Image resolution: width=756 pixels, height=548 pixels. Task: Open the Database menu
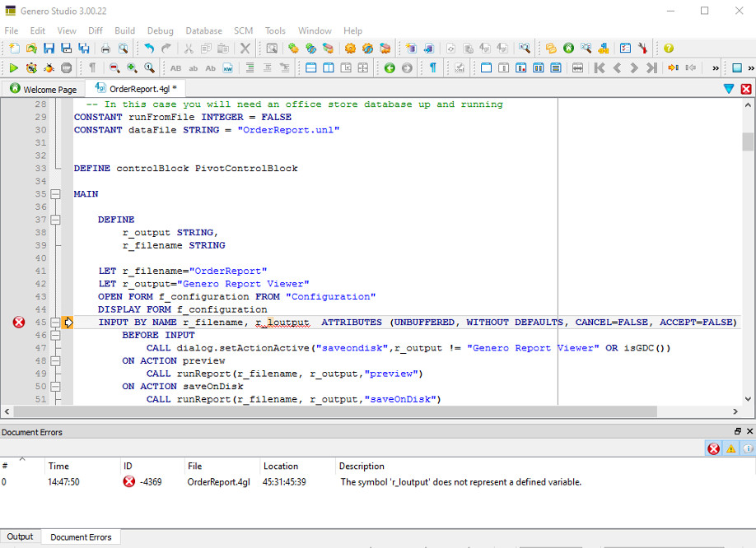[203, 30]
